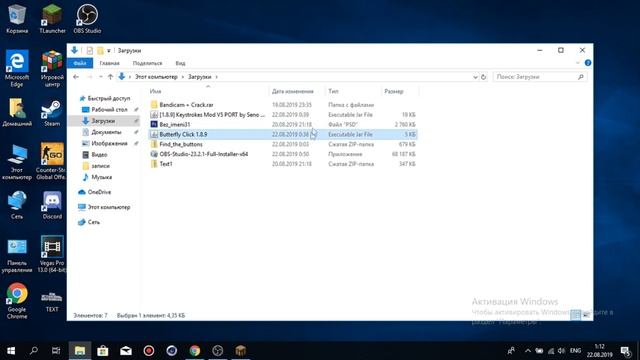Click Этот компьютер in the address path
This screenshot has width=640, height=360.
(x=156, y=77)
